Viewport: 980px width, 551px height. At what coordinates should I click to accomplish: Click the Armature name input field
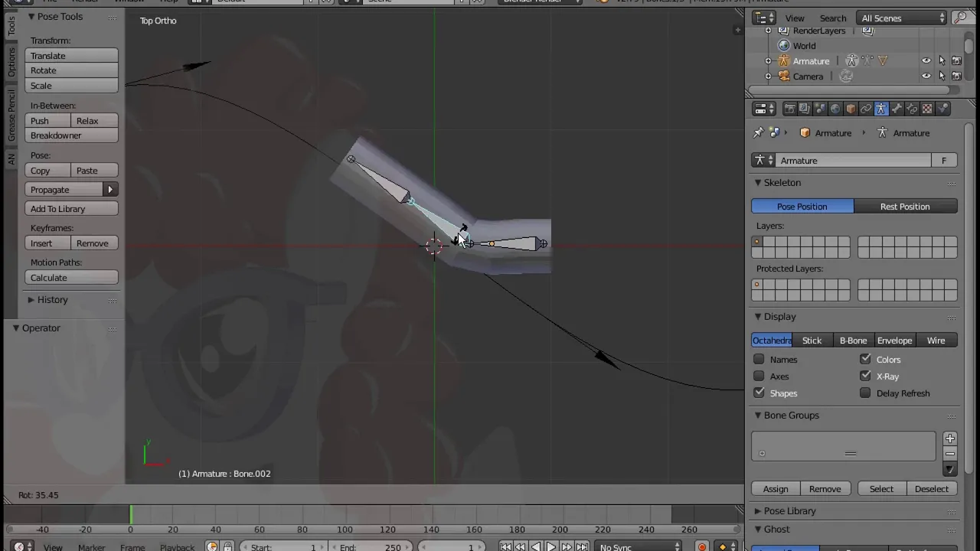(854, 161)
